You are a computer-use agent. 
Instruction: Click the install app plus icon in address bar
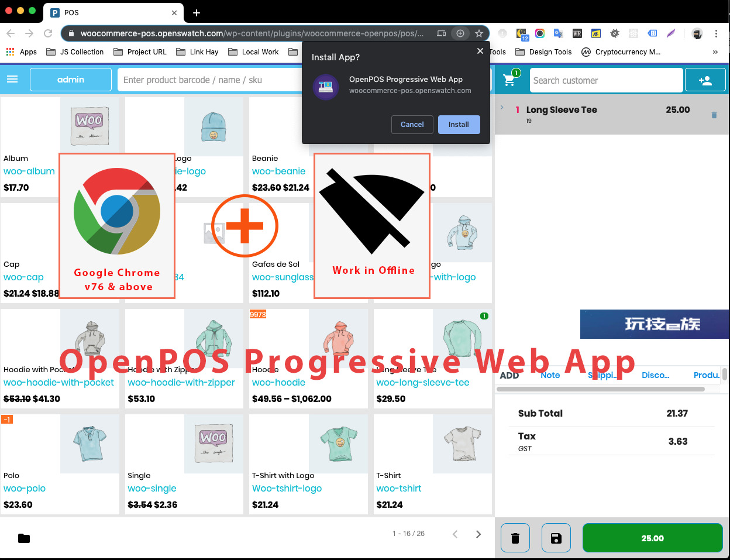point(460,33)
